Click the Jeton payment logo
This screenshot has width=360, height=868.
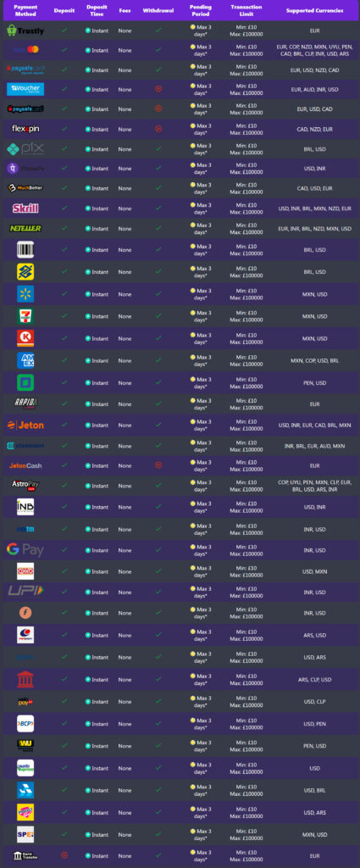(x=25, y=426)
